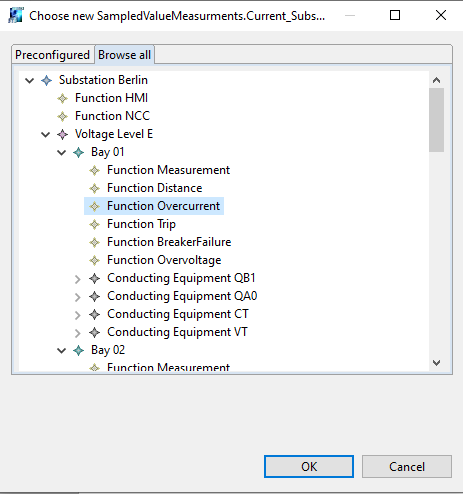
Task: Select Function BreakerFailure in the tree
Action: pos(169,242)
